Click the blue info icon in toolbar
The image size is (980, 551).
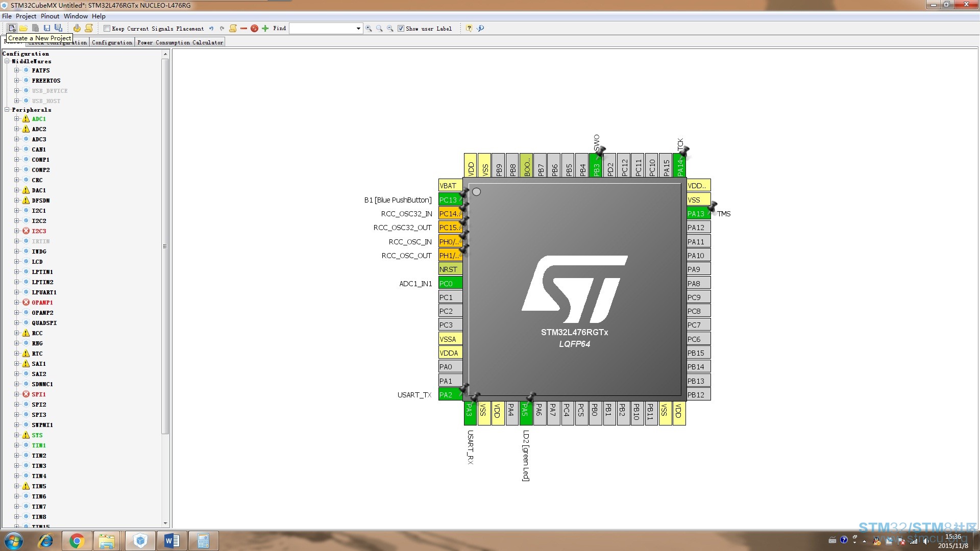(x=480, y=29)
